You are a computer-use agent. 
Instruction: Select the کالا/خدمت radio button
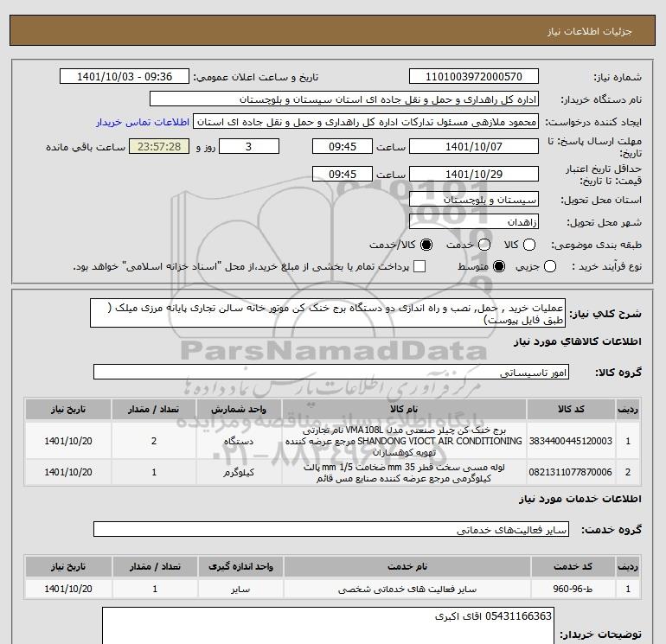[426, 245]
